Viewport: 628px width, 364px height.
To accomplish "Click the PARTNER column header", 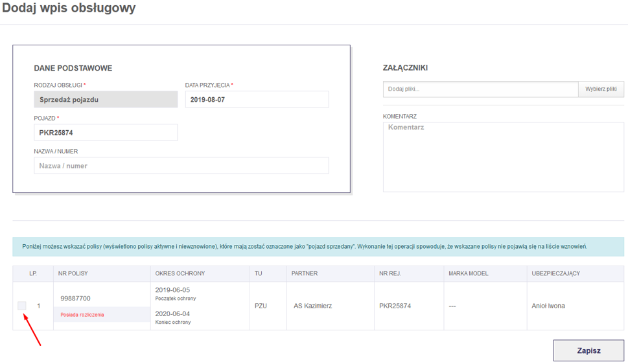I will coord(305,273).
